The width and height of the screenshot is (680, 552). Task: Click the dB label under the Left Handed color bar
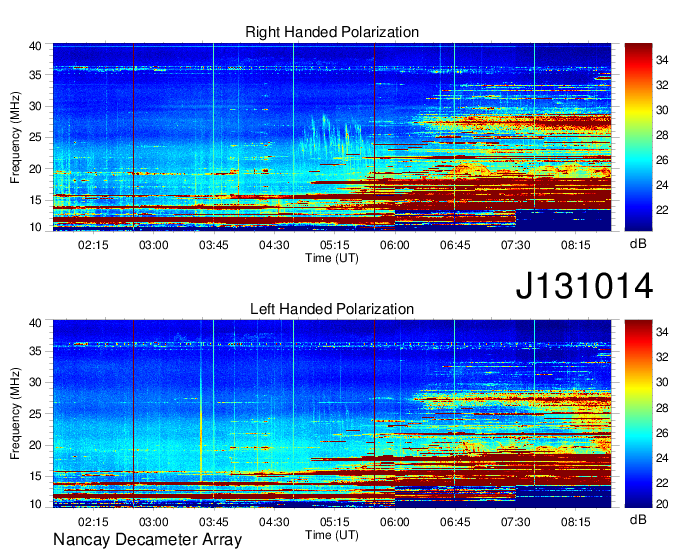click(638, 519)
